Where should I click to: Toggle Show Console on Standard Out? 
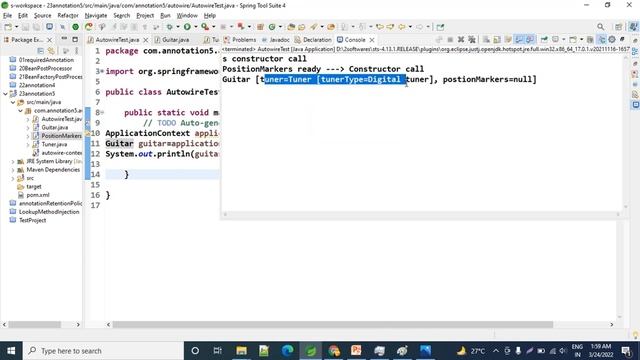tap(519, 40)
